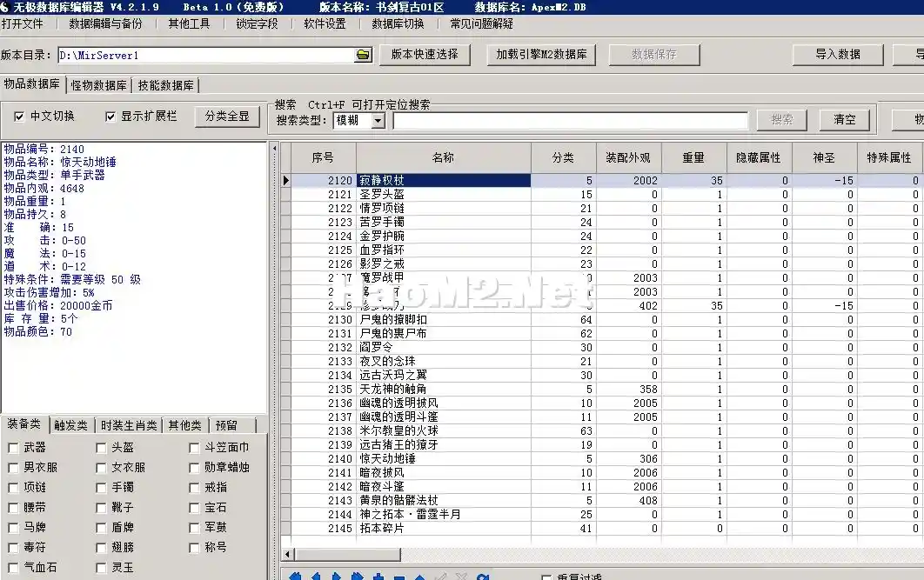Image resolution: width=924 pixels, height=580 pixels.
Task: Click the refresh data navigator icon
Action: (483, 577)
